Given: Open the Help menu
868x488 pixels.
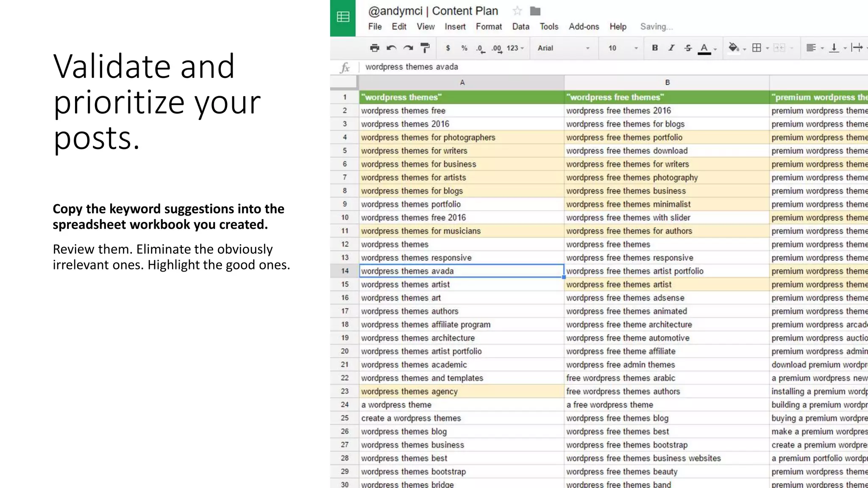Looking at the screenshot, I should [618, 26].
